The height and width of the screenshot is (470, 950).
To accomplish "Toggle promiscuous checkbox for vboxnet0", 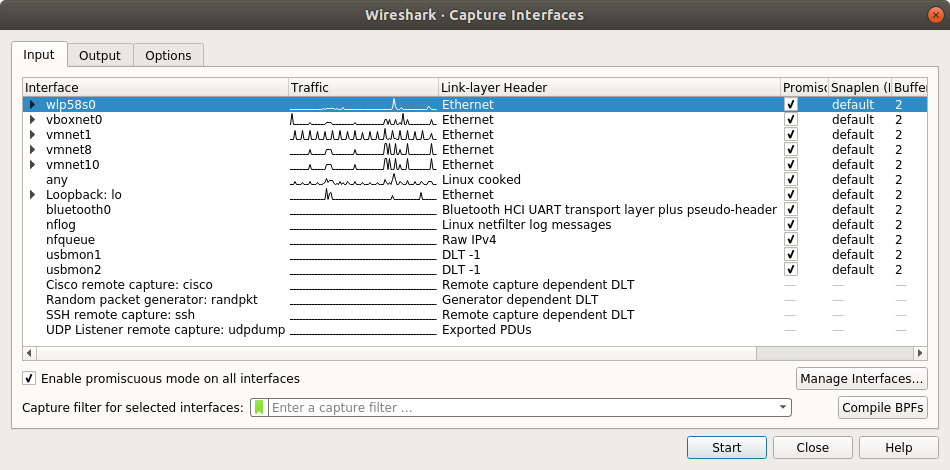I will [x=791, y=119].
